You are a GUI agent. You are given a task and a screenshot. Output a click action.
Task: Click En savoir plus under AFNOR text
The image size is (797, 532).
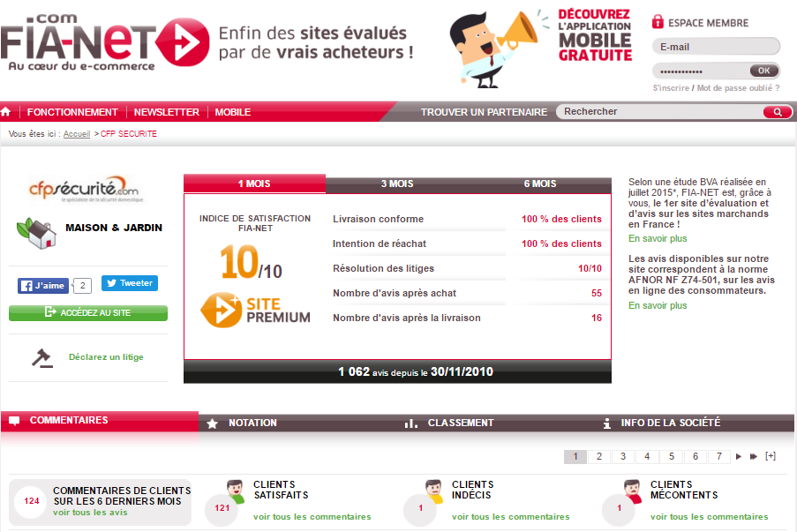tap(658, 305)
